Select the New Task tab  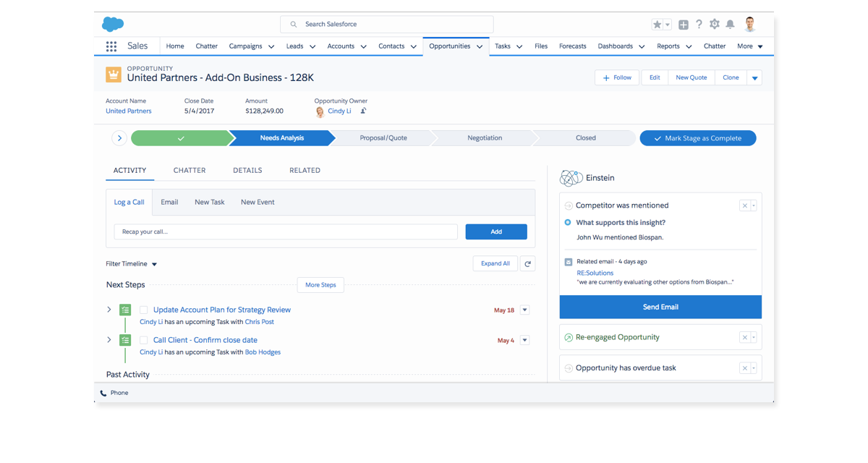(209, 203)
